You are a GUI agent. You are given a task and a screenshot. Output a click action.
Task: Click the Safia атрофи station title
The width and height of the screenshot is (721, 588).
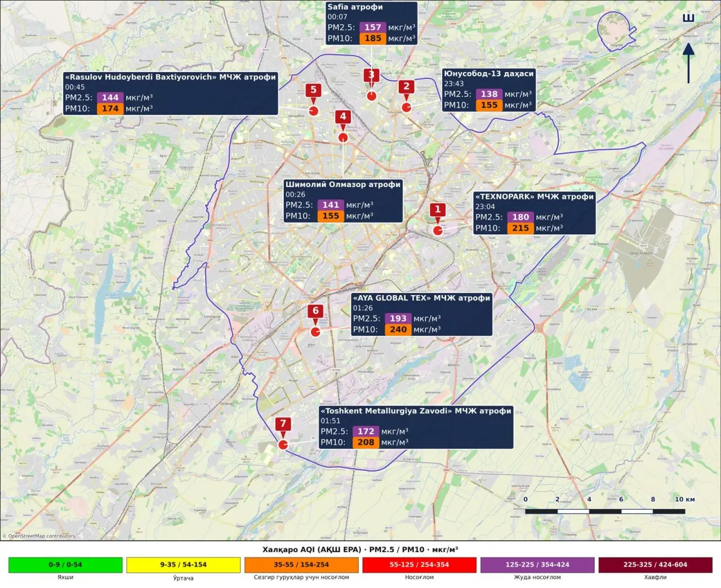click(x=355, y=7)
